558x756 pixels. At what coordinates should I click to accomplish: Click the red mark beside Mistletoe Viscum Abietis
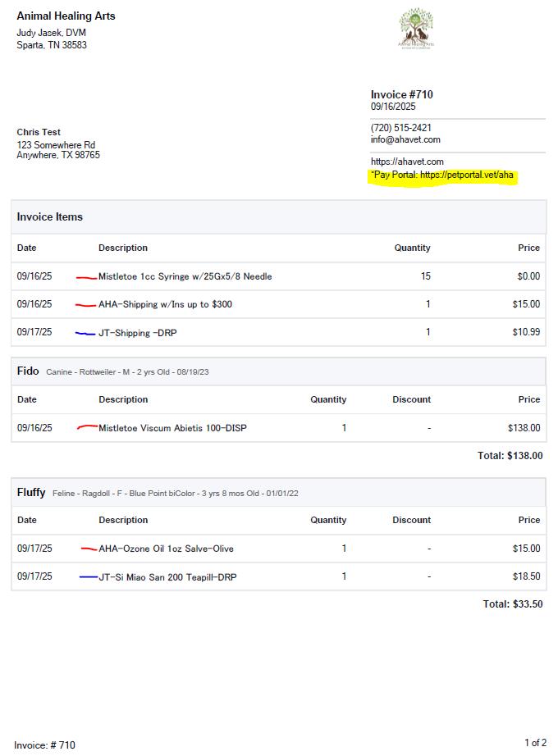(x=87, y=427)
